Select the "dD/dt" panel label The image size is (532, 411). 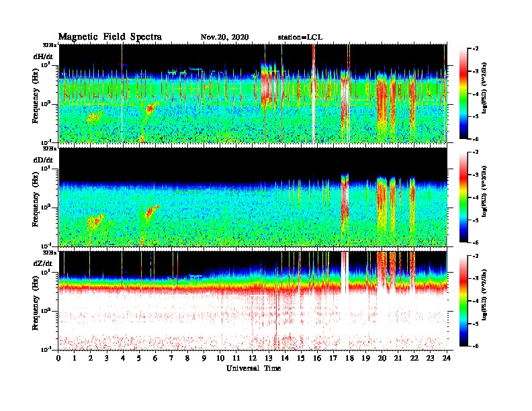tap(43, 160)
